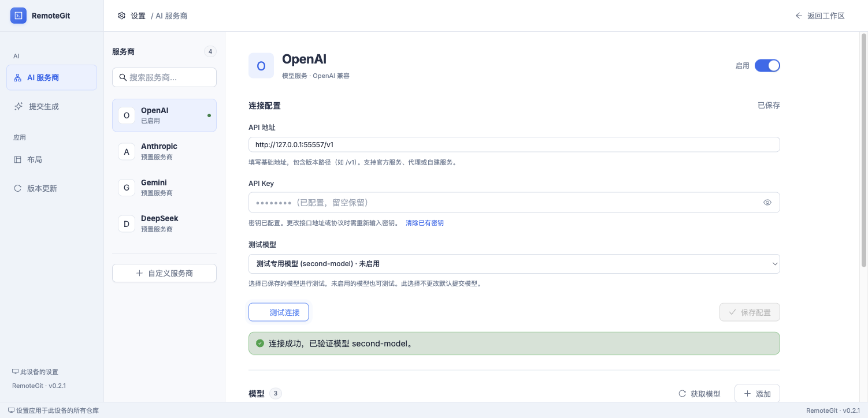Screen dimensions: 868x418
Task: Click the Anthropic "A" avatar icon
Action: tap(127, 151)
